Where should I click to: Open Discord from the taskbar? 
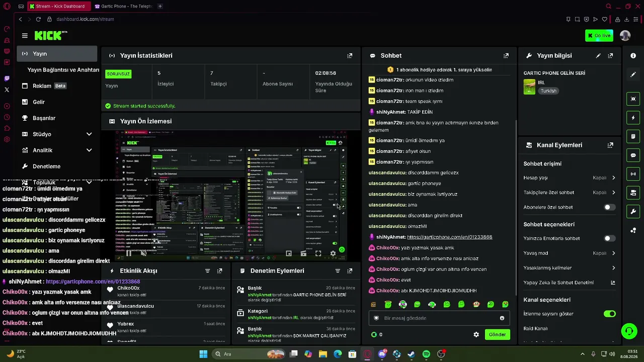(x=382, y=354)
